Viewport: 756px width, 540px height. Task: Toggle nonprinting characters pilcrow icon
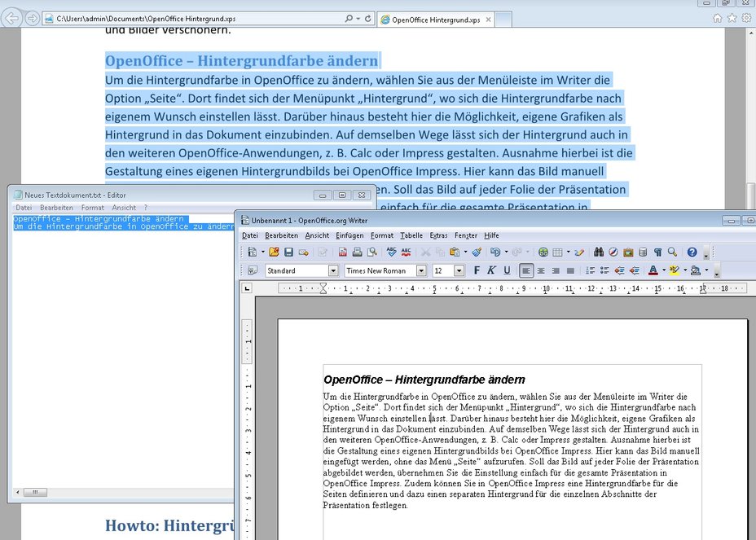pos(657,252)
